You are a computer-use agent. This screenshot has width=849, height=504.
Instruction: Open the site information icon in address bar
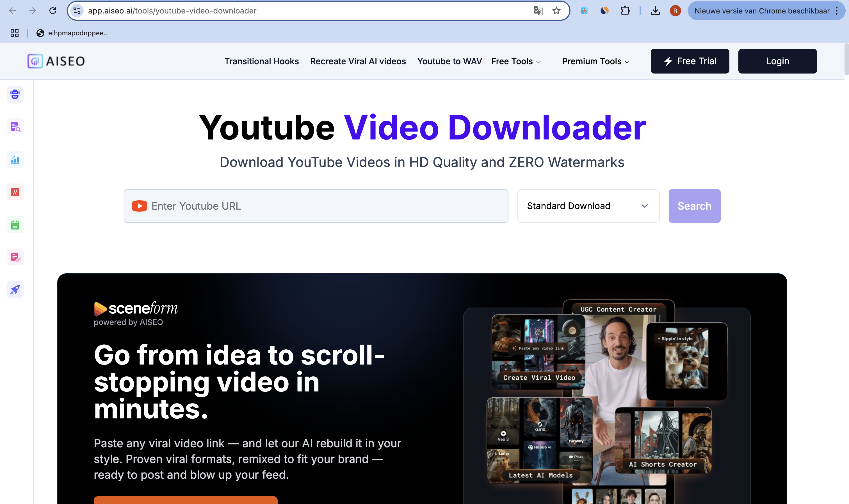pos(77,11)
